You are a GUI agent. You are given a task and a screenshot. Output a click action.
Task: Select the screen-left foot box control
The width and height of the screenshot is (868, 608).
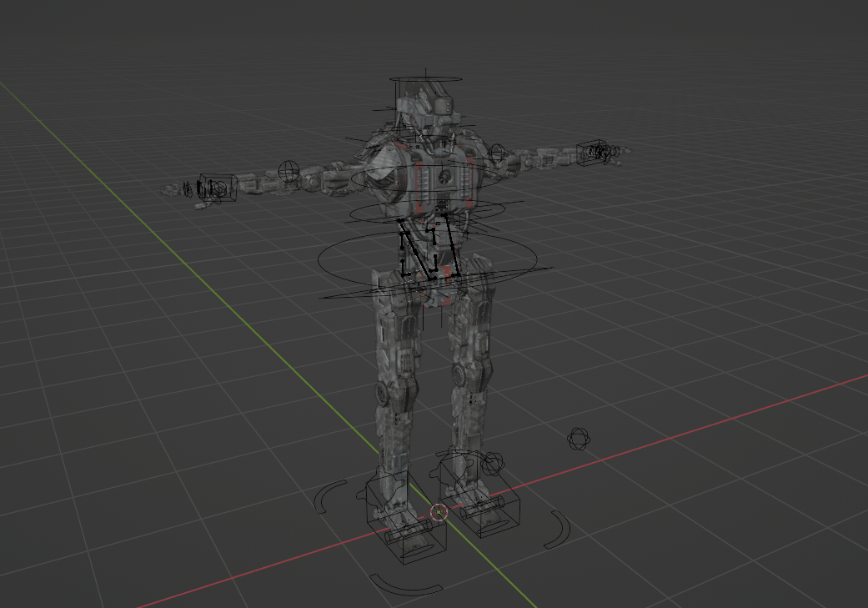406,516
